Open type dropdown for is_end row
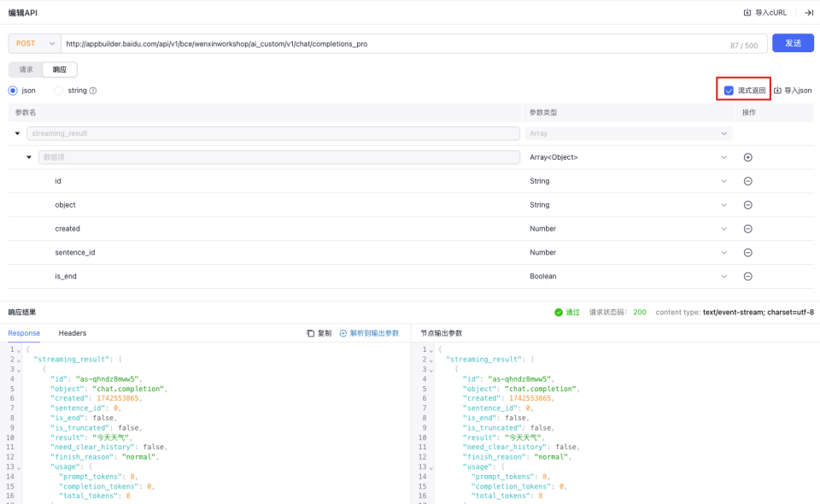 point(628,276)
